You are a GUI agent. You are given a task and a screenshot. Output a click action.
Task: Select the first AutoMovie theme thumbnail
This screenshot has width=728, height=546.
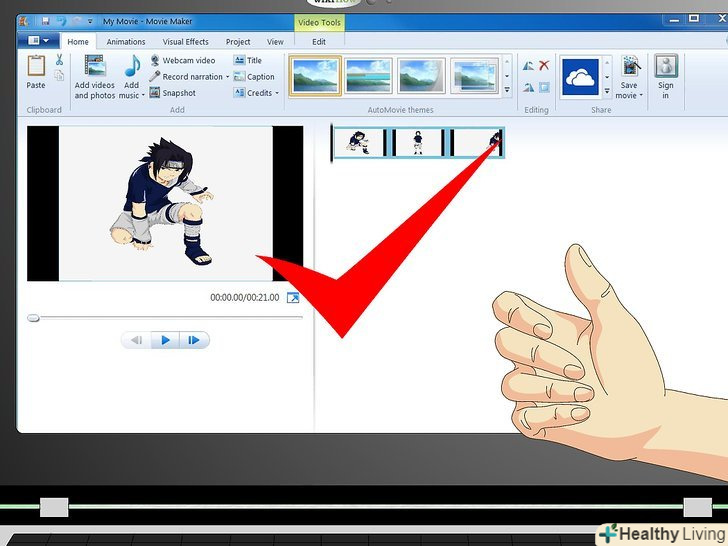pyautogui.click(x=315, y=76)
